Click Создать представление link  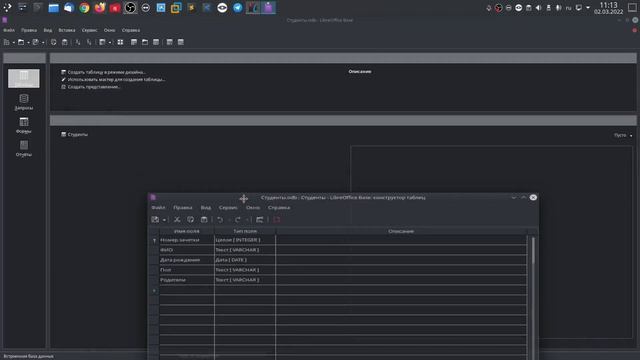click(93, 87)
